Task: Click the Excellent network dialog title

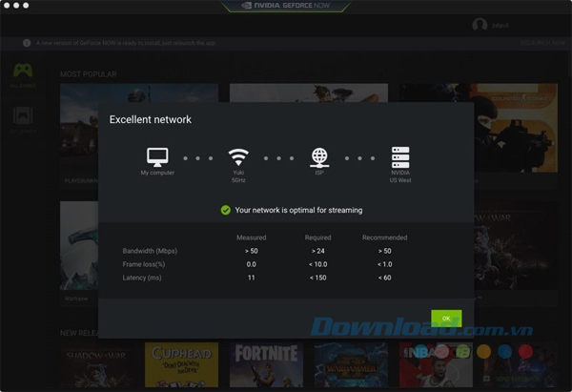Action: pos(151,119)
